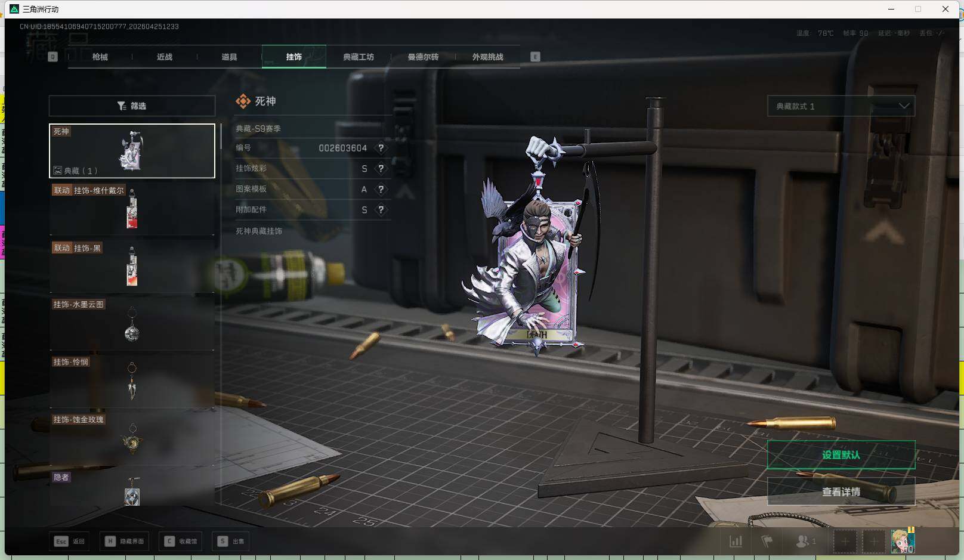The image size is (964, 560).
Task: Switch to the 枪械 tab
Action: (x=100, y=57)
